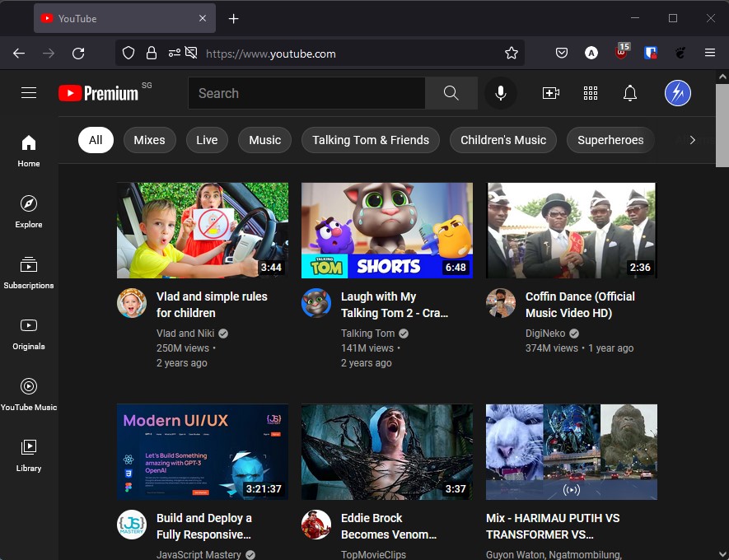The width and height of the screenshot is (729, 560).
Task: Open Library in the sidebar
Action: pyautogui.click(x=29, y=455)
